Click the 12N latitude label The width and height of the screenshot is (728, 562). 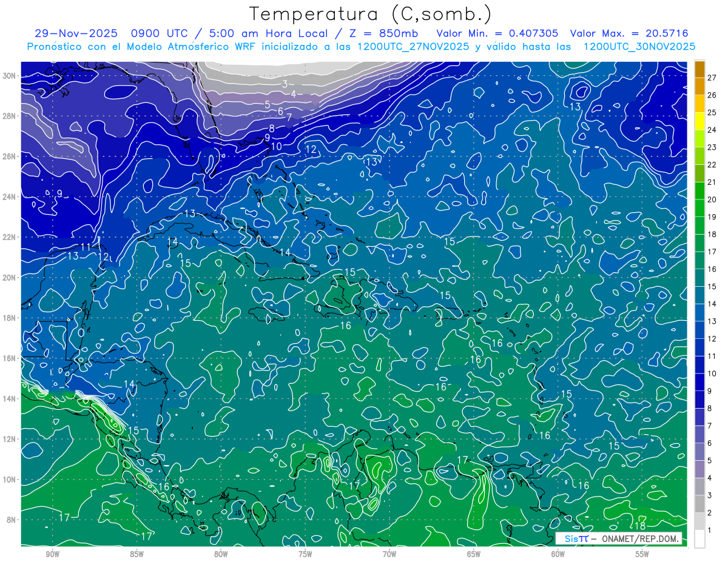[x=10, y=439]
